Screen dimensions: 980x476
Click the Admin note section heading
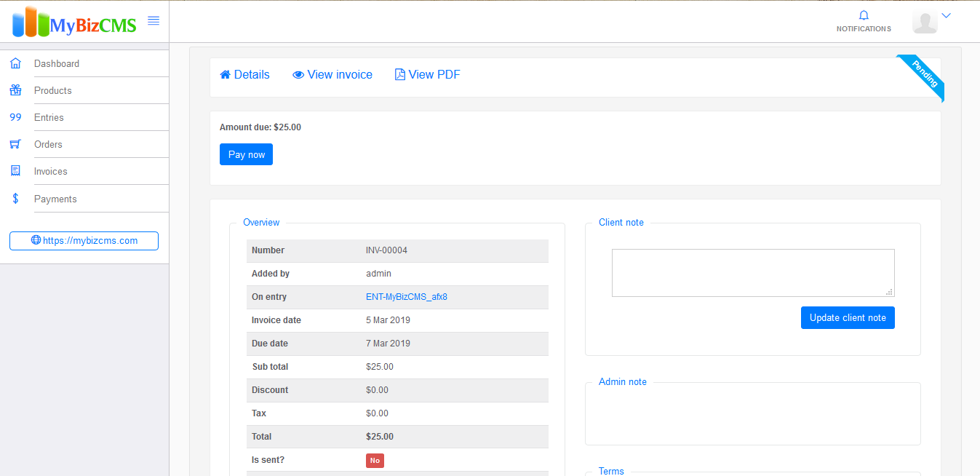point(623,381)
